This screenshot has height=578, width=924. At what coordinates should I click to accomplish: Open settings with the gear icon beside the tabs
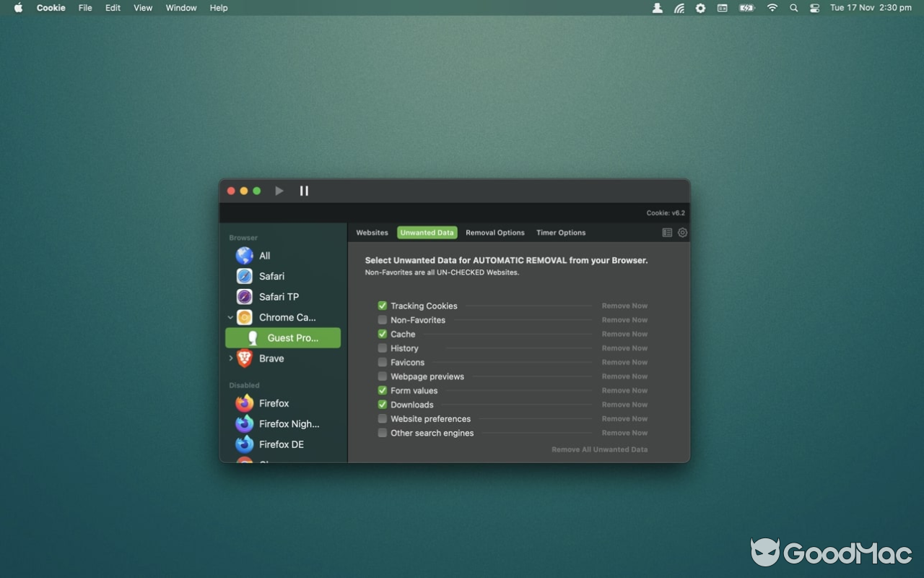[682, 233]
